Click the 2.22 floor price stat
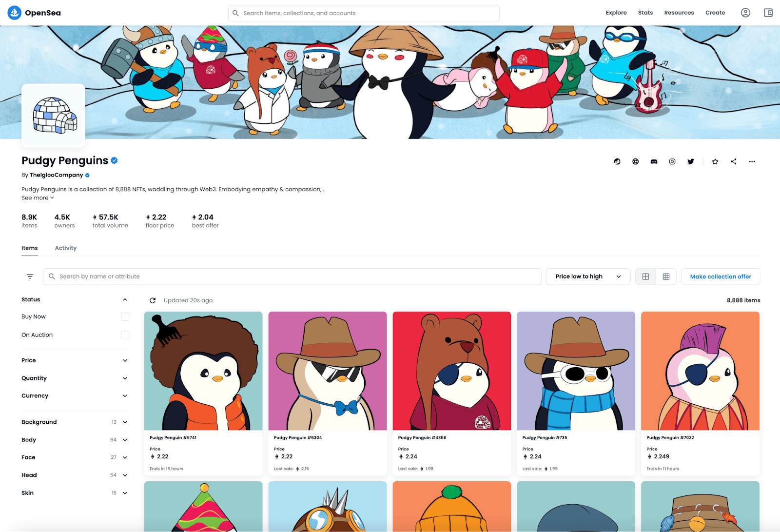The width and height of the screenshot is (780, 532). [160, 221]
